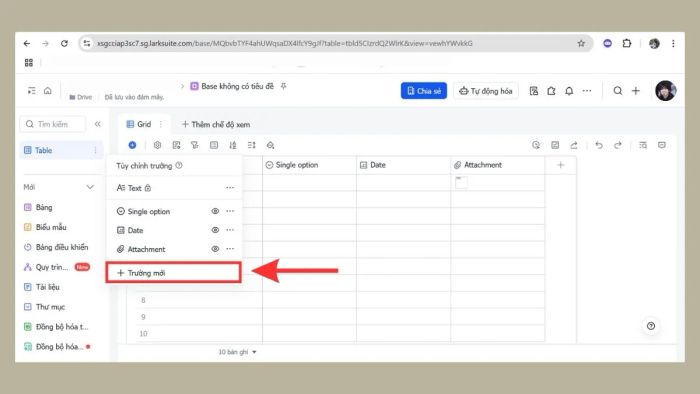This screenshot has height=394, width=700.
Task: Create new Bảng điều khiển from sidebar
Action: tap(62, 247)
